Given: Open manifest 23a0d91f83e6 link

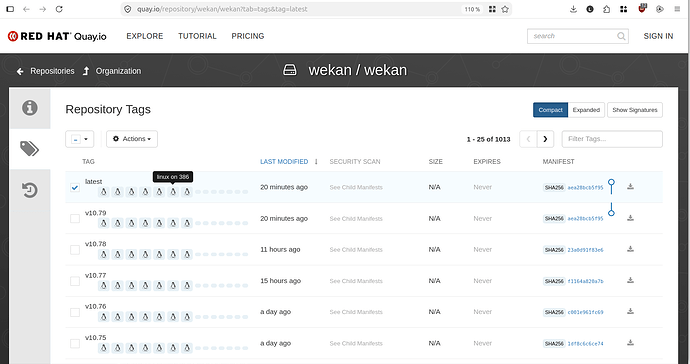Looking at the screenshot, I should coord(585,250).
